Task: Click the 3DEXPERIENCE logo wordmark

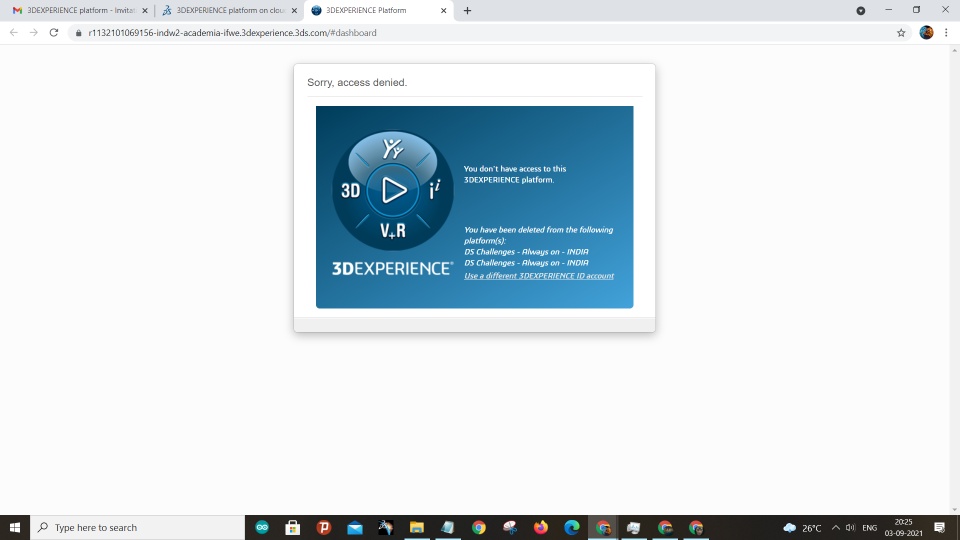Action: click(x=392, y=268)
